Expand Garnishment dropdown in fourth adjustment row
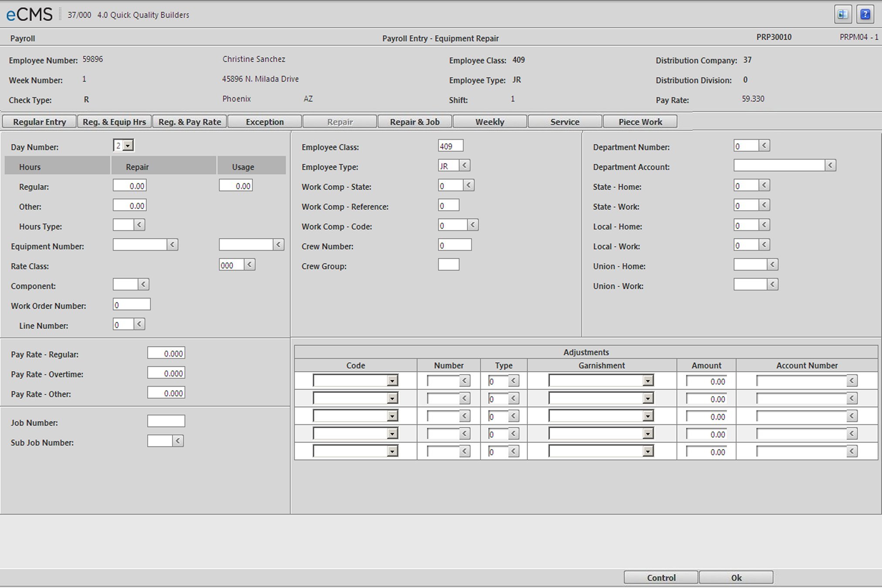 click(x=648, y=434)
